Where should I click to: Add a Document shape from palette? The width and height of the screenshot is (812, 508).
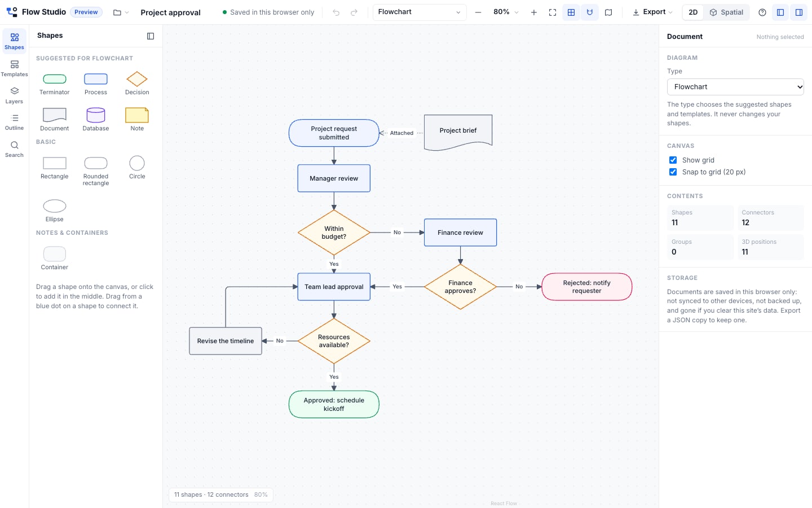point(55,120)
